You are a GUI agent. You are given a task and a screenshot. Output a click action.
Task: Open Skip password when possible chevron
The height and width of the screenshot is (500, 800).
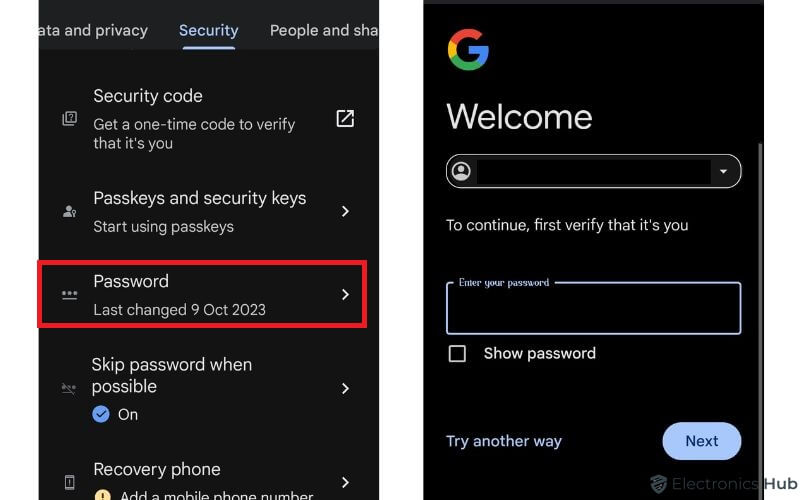coord(345,389)
